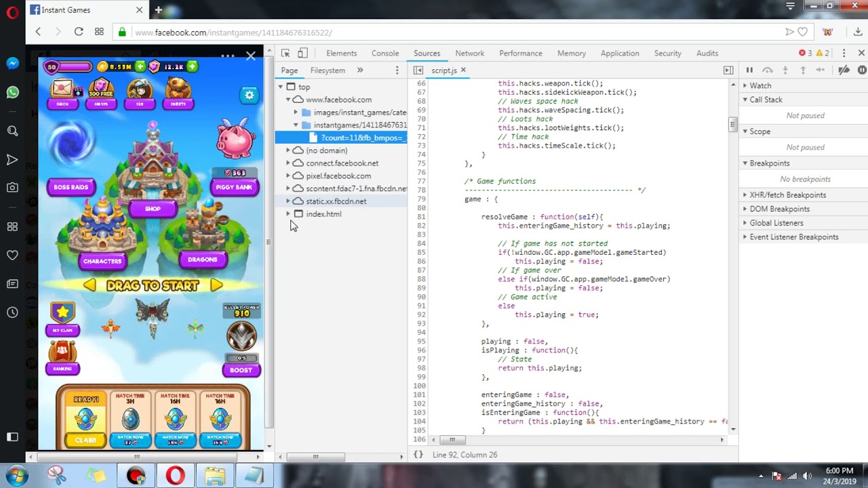
Task: Click the step out of function icon
Action: [803, 70]
